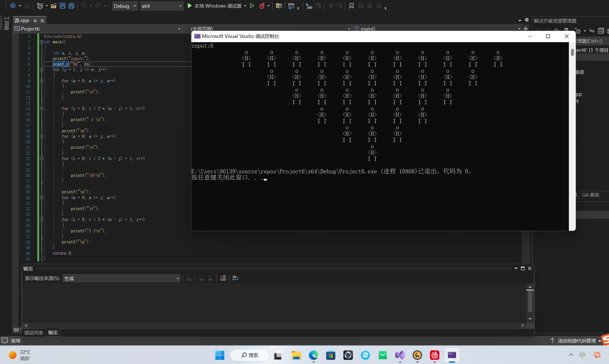Click the Save All toolbar icon
Screen dimensions: 609x364
tap(71, 6)
